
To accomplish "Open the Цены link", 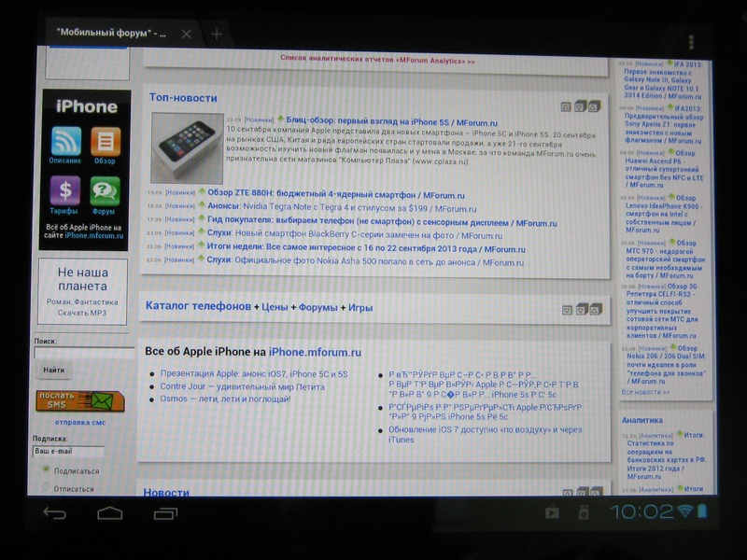I will [x=275, y=307].
